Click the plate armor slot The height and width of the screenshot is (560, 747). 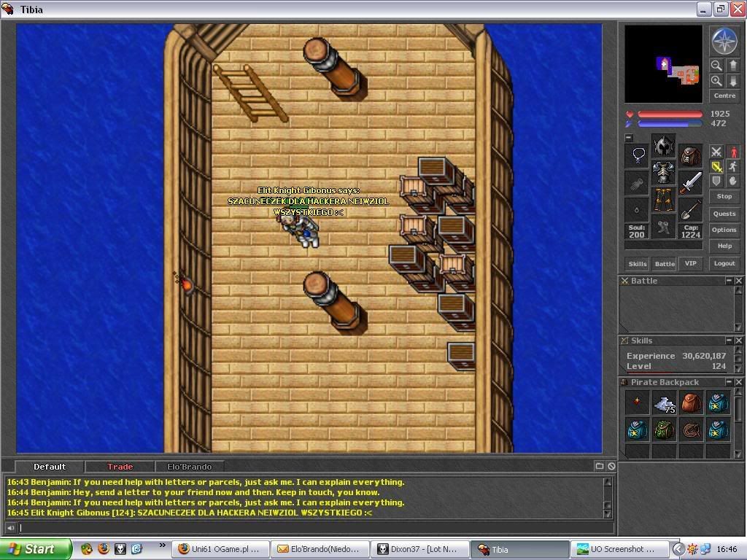(x=664, y=172)
